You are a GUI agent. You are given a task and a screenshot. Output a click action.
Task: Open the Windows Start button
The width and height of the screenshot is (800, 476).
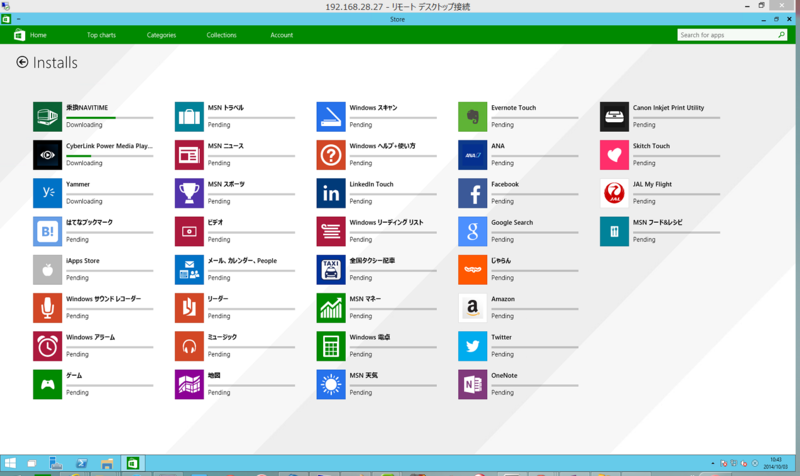tap(10, 463)
